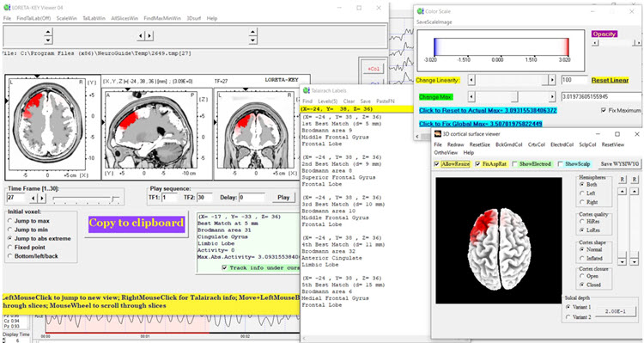Click the Delay input field
This screenshot has height=343, width=644.
[252, 198]
